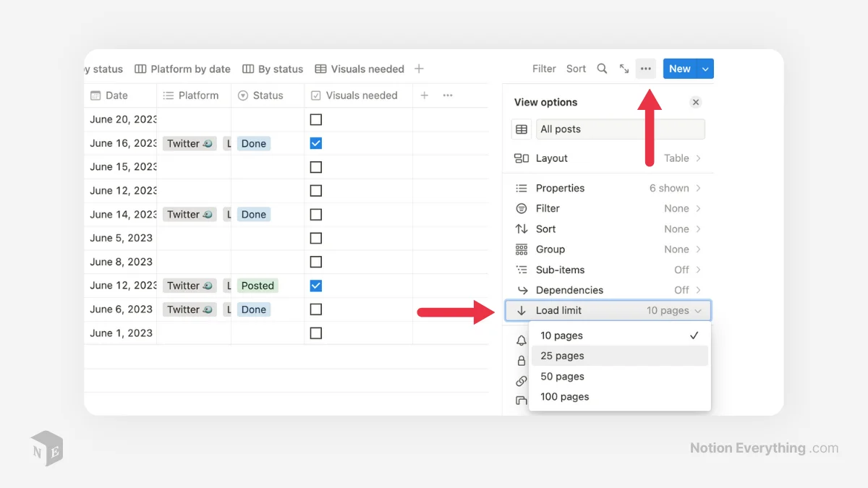Screen dimensions: 868x488
Task: Check the Visuals needed box on June 20 row
Action: 315,119
